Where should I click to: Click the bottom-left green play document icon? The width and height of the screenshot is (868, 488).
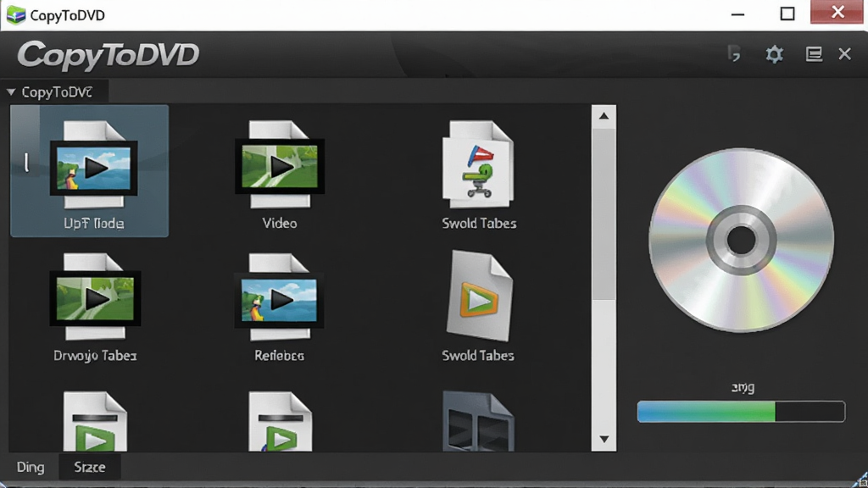(x=95, y=421)
